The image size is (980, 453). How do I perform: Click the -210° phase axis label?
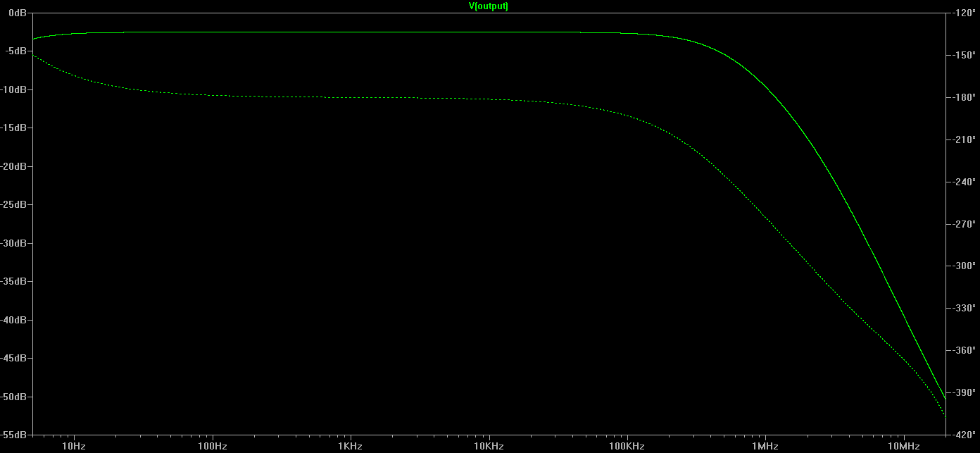pyautogui.click(x=963, y=139)
